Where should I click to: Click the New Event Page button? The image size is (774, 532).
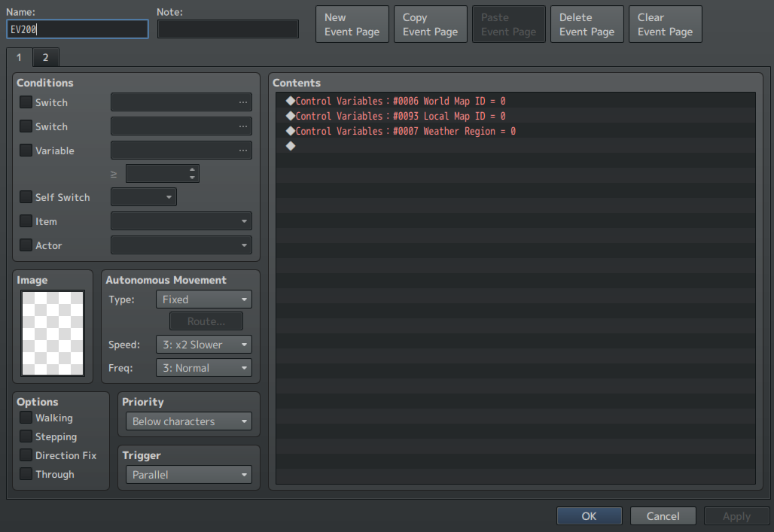[352, 25]
